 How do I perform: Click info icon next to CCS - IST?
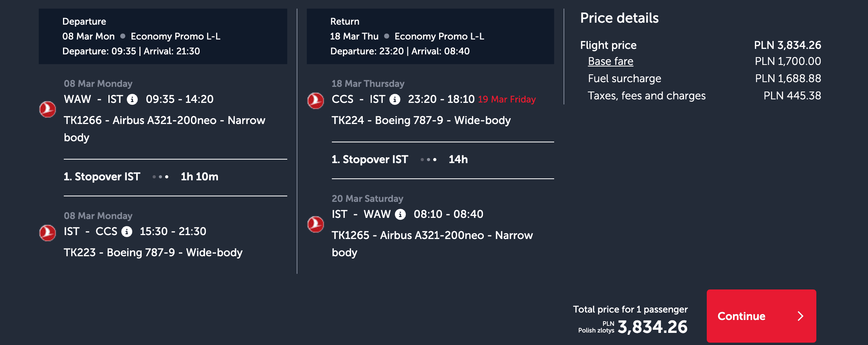click(x=395, y=99)
